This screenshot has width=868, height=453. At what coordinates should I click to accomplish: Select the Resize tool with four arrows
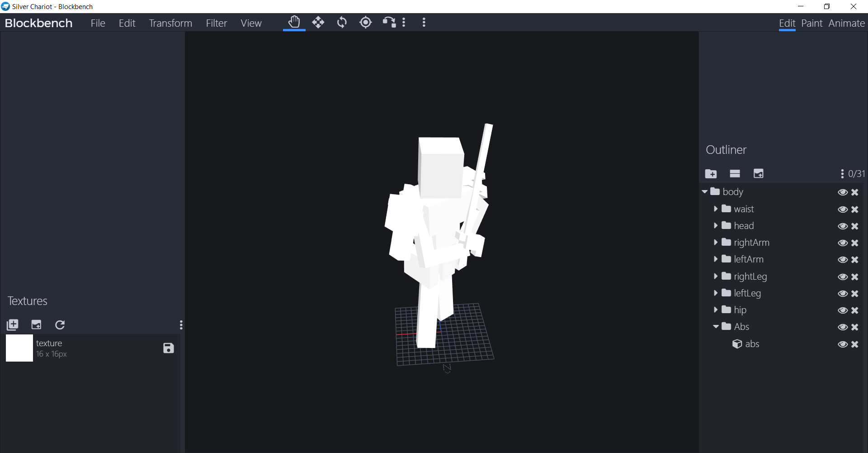318,22
